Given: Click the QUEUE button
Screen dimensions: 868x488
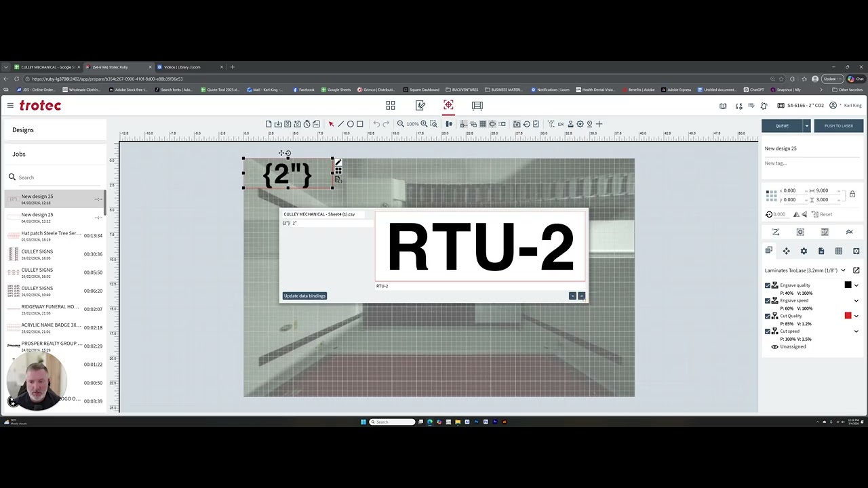Looking at the screenshot, I should 782,125.
